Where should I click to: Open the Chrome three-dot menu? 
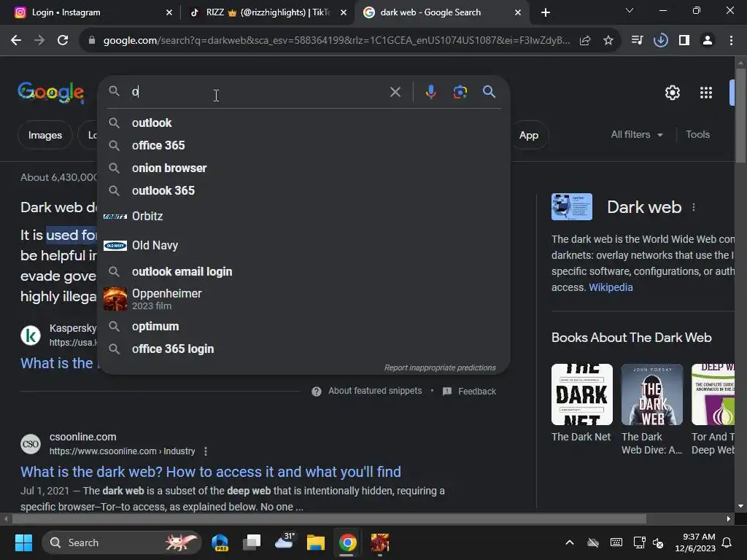click(731, 41)
